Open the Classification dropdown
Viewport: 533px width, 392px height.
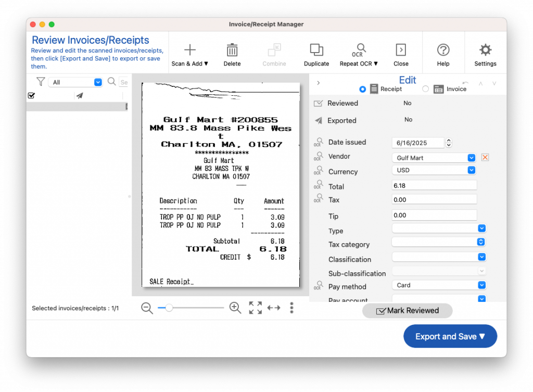tap(481, 257)
